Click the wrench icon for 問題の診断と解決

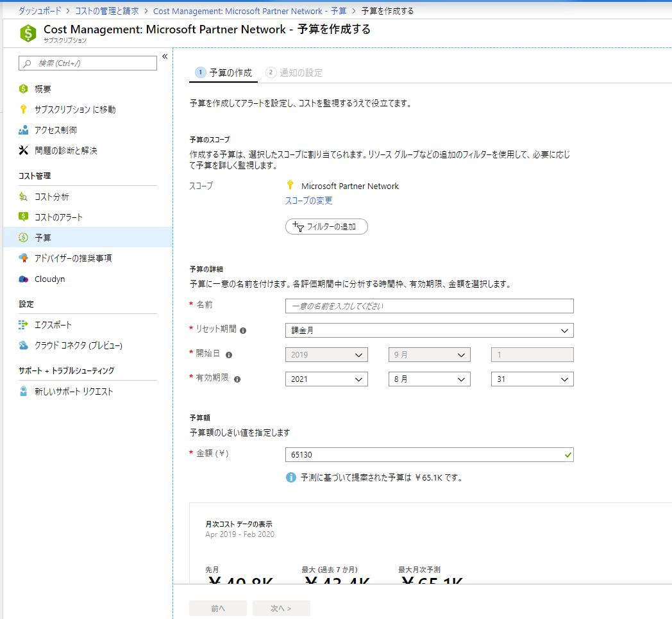24,151
